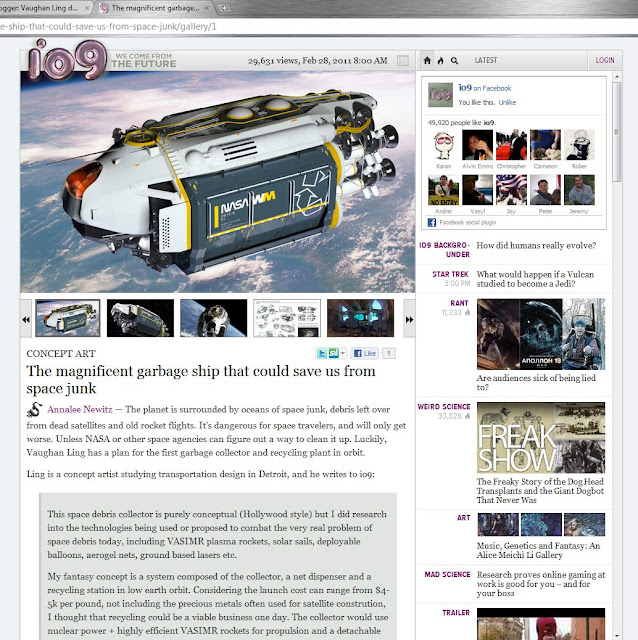Click the LOGIN link
Viewport: 638px width, 640px height.
(605, 60)
